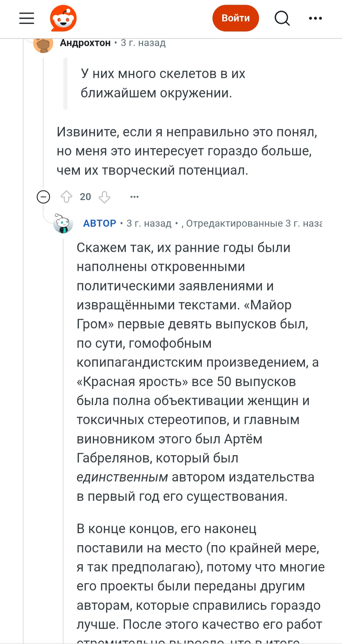
Task: Upvote the Андрохтон comment
Action: (66, 197)
